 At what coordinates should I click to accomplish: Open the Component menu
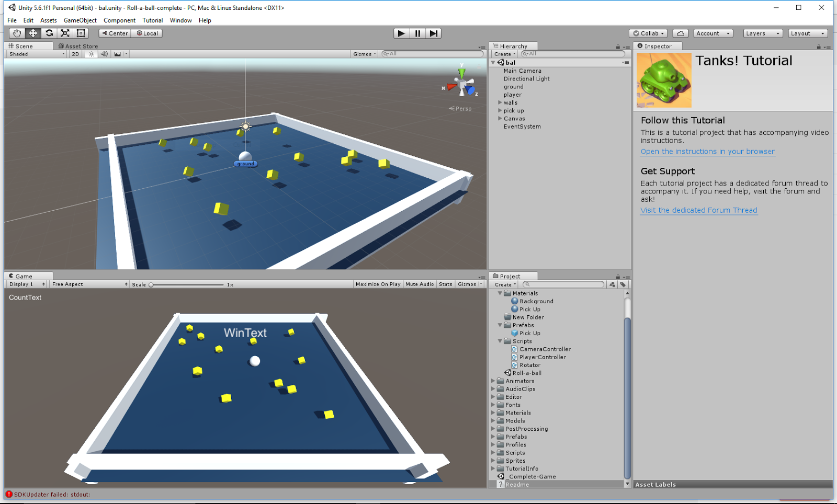pyautogui.click(x=119, y=20)
